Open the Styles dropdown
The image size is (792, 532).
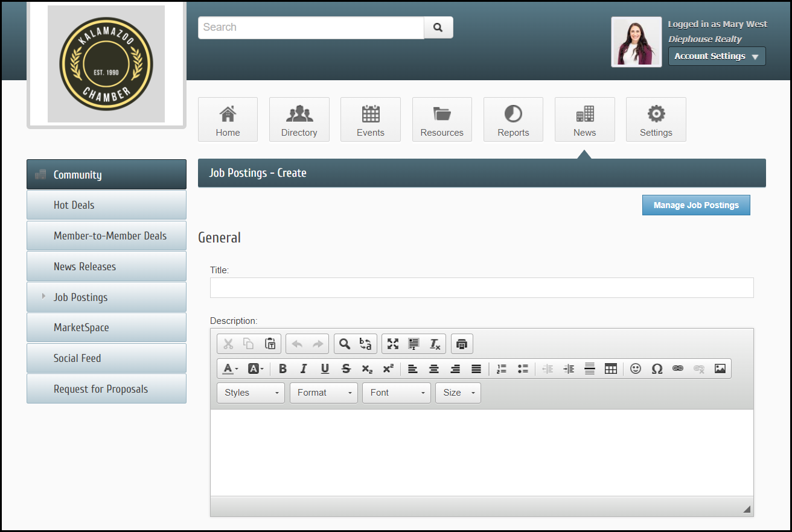[x=251, y=393]
